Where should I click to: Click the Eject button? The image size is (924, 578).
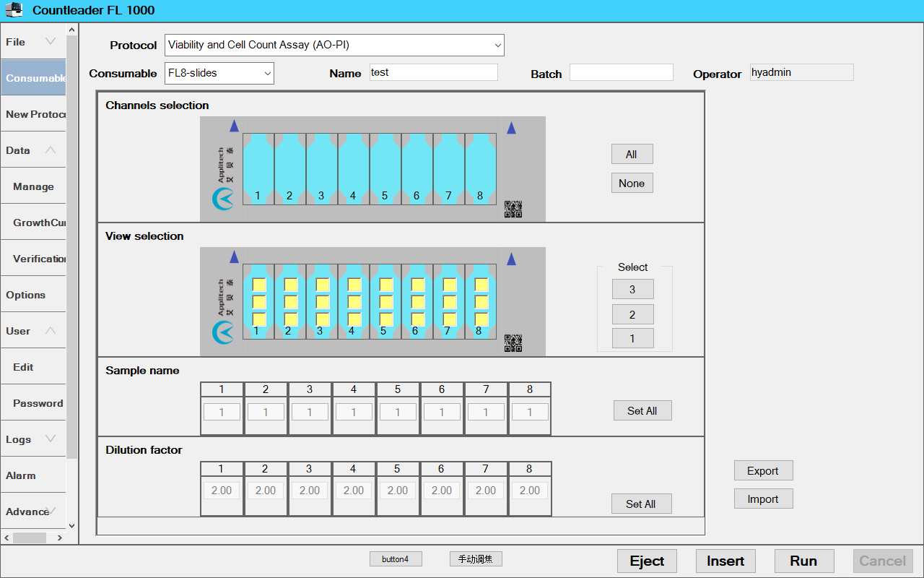648,561
